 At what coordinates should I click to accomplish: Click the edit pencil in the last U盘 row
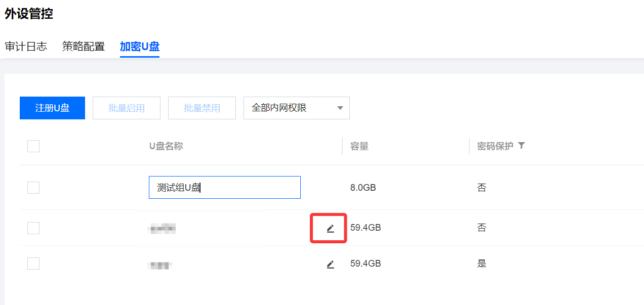click(x=330, y=264)
